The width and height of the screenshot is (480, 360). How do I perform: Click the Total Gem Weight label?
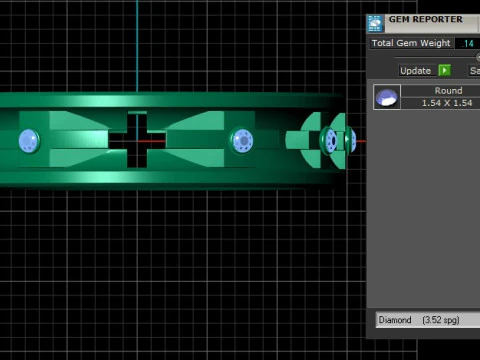click(x=411, y=43)
